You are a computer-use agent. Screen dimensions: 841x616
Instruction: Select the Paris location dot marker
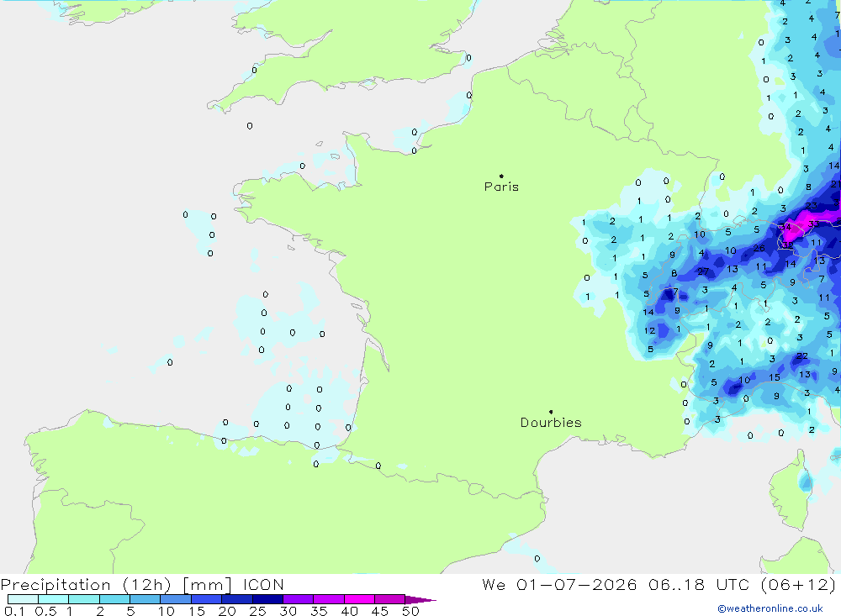pyautogui.click(x=501, y=176)
